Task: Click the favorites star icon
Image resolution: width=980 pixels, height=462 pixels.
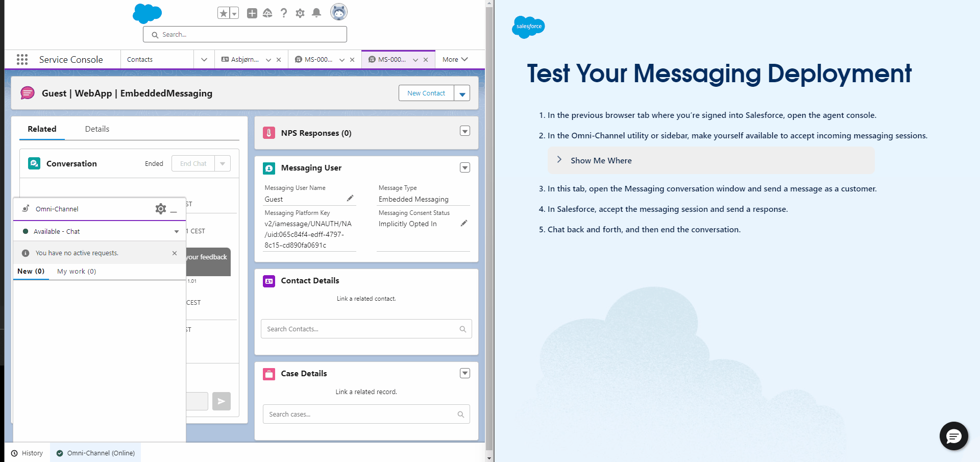Action: [223, 13]
